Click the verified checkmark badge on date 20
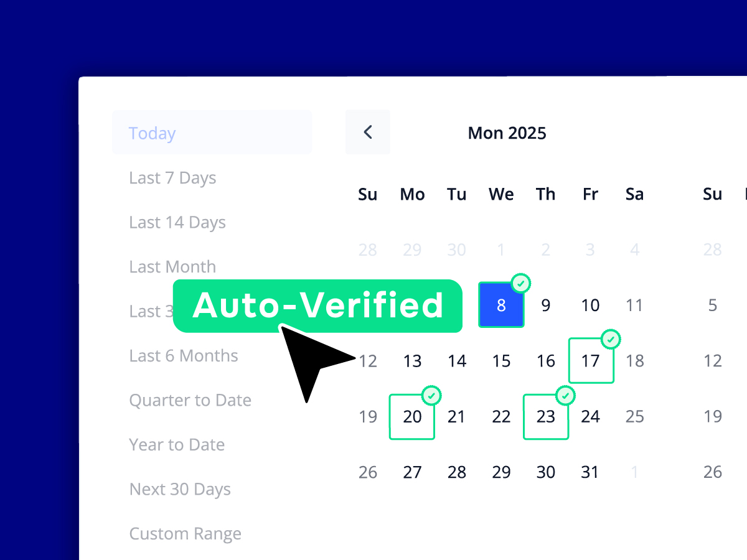This screenshot has height=560, width=747. pyautogui.click(x=432, y=395)
